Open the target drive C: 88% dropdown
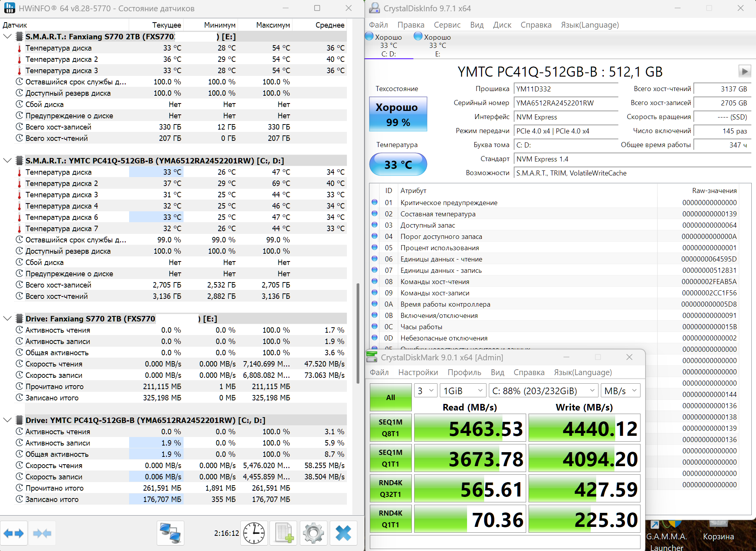This screenshot has width=756, height=551. (543, 391)
